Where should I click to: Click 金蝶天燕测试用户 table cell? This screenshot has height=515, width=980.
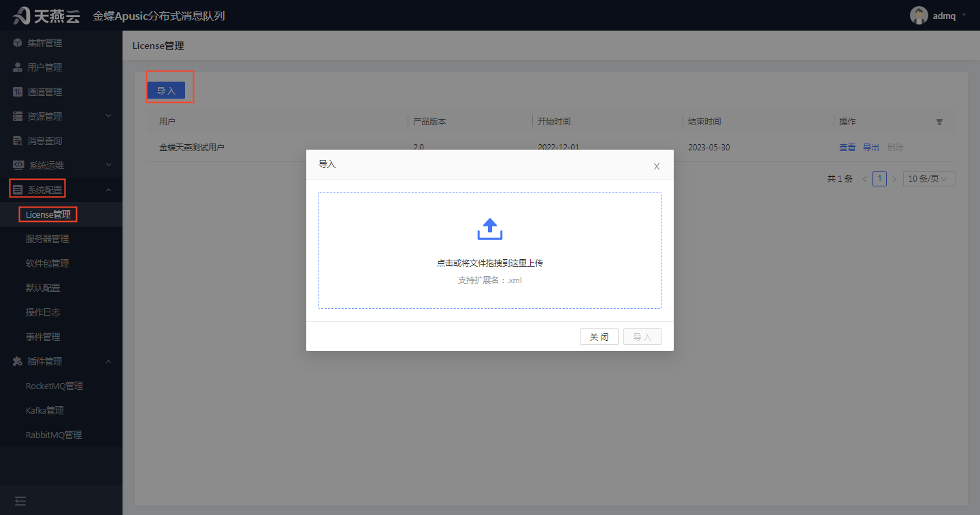coord(192,148)
